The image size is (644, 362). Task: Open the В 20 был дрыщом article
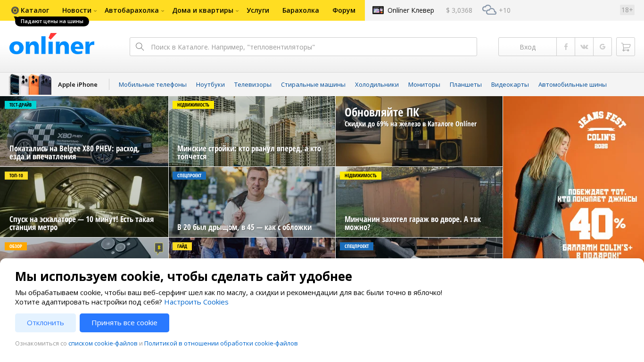coord(252,202)
